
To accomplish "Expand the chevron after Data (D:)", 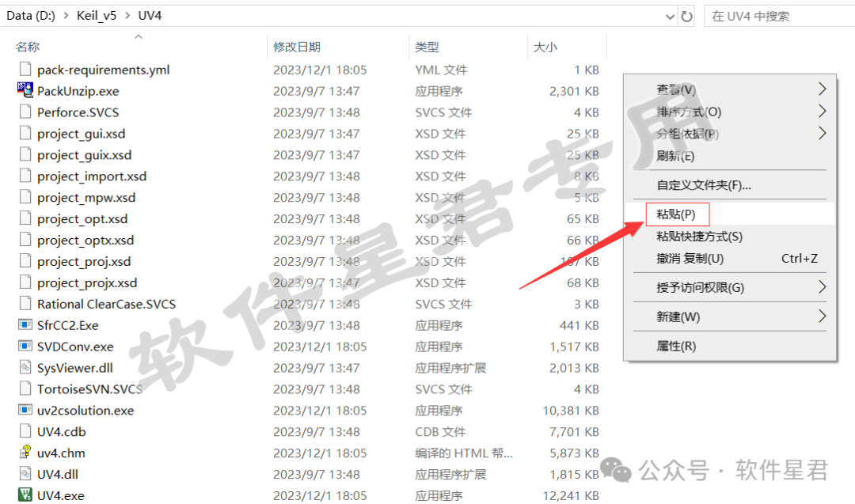I will click(x=66, y=16).
